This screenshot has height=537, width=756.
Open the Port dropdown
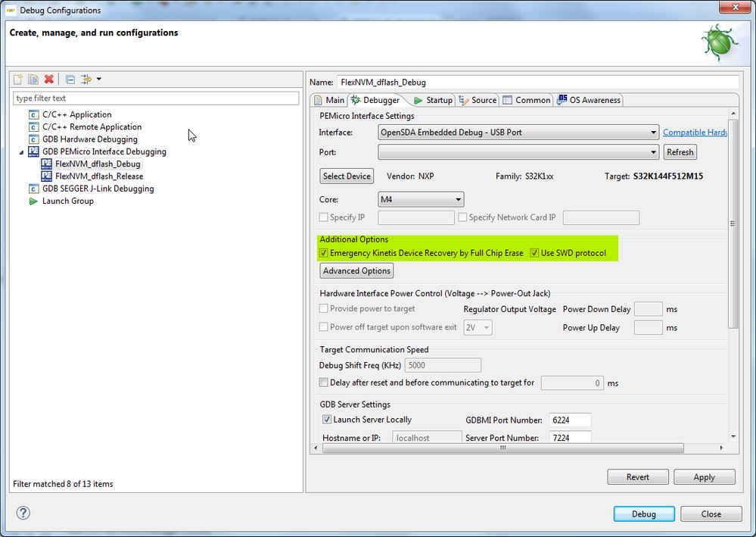click(x=518, y=152)
